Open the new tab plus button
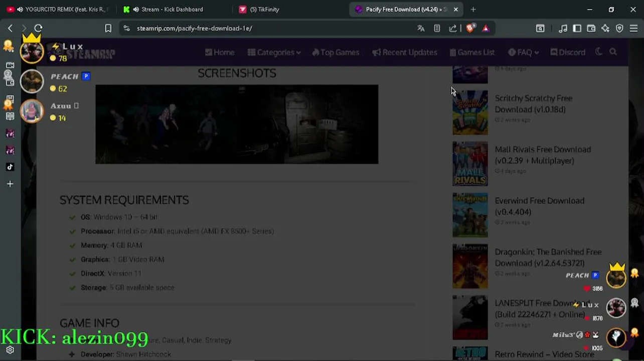 473,9
